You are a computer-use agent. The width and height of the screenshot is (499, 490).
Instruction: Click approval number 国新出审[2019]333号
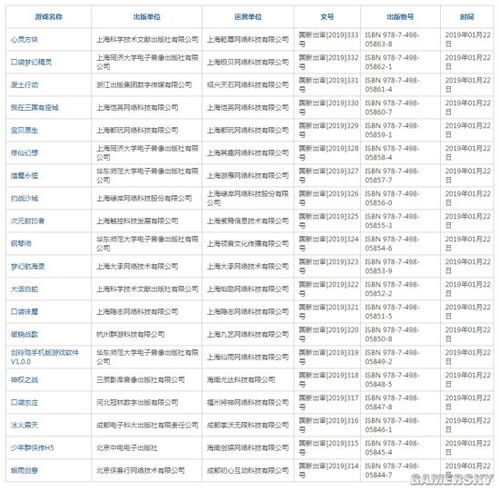point(329,40)
